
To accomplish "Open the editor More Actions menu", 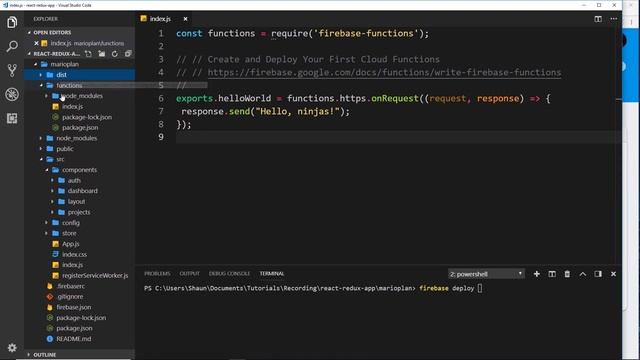I will pos(613,19).
